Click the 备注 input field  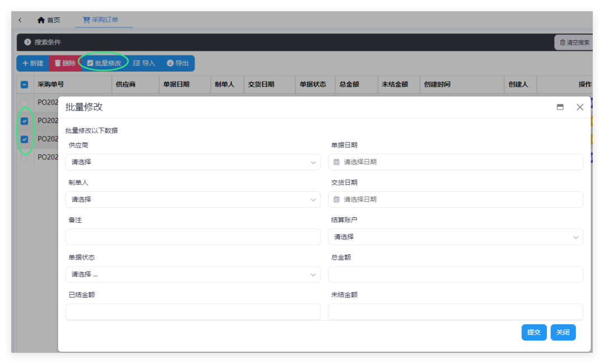pyautogui.click(x=193, y=237)
